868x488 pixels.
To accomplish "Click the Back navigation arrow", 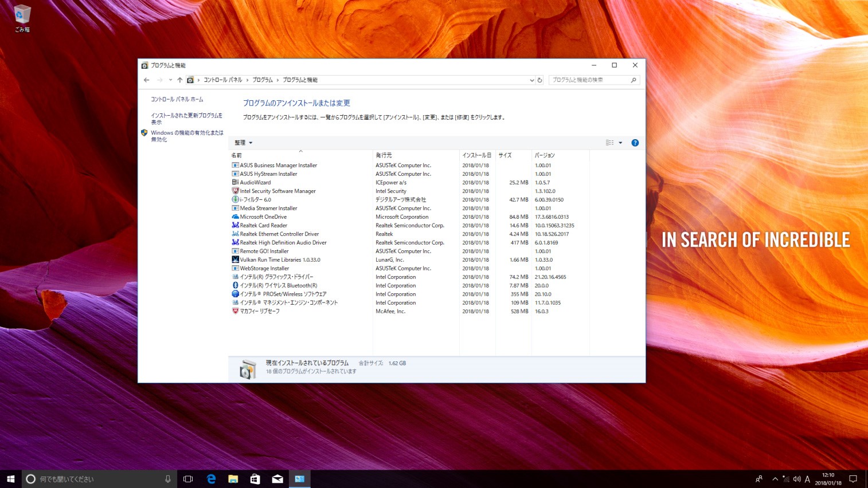I will point(147,80).
